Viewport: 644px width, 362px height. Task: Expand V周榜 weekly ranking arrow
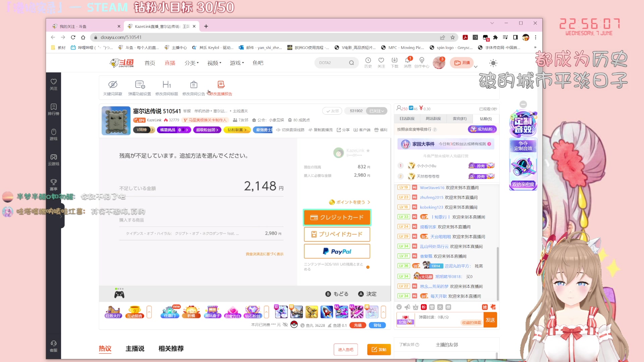(x=152, y=130)
